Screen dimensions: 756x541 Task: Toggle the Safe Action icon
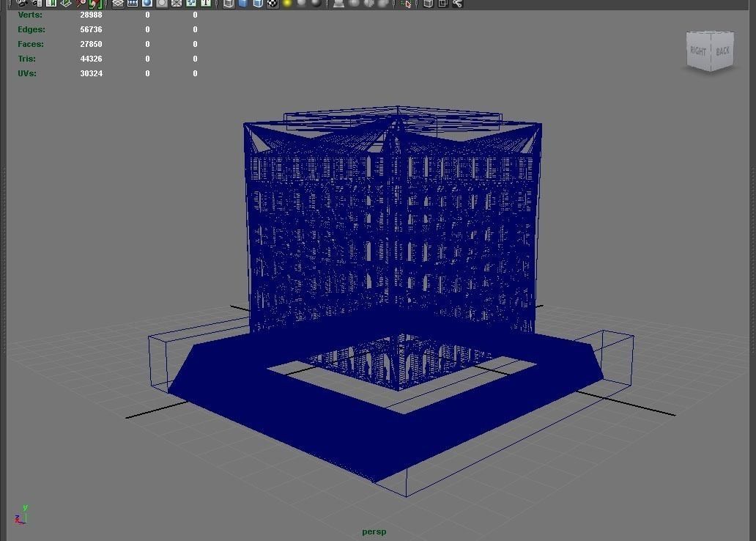(191, 3)
